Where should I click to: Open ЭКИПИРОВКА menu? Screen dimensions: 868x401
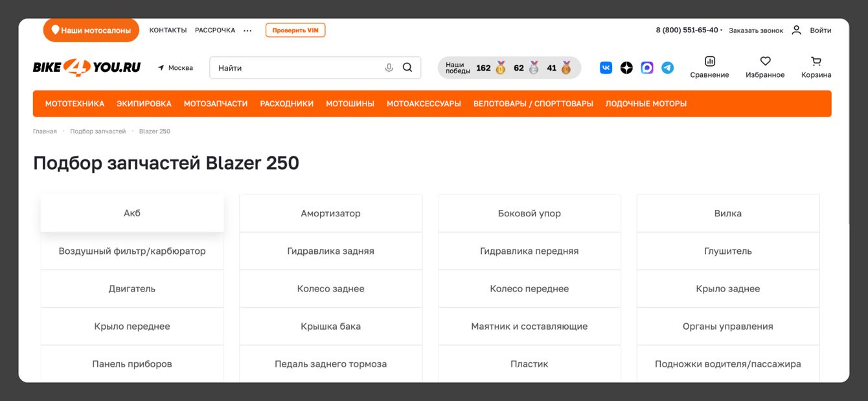tap(144, 104)
